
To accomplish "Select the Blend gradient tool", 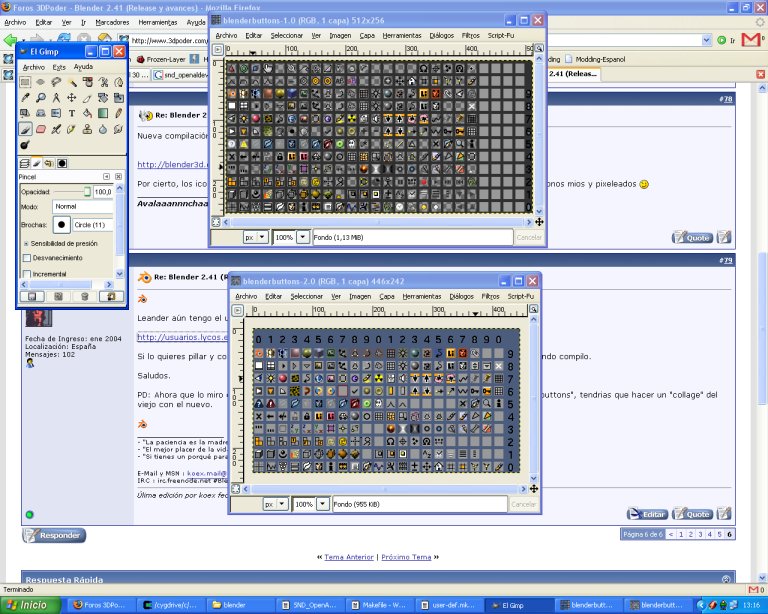I will pos(103,114).
